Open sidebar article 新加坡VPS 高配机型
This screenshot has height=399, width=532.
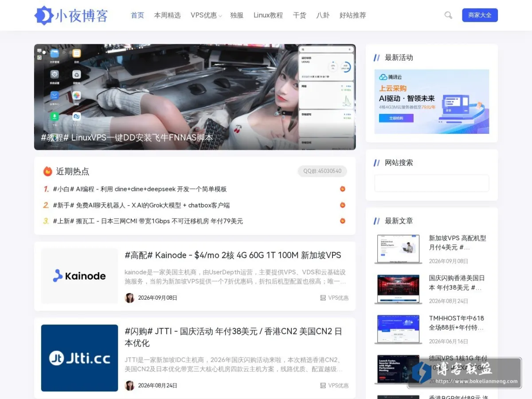click(458, 243)
